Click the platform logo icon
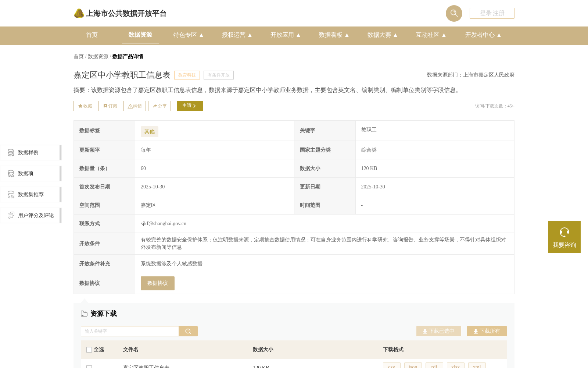 79,13
